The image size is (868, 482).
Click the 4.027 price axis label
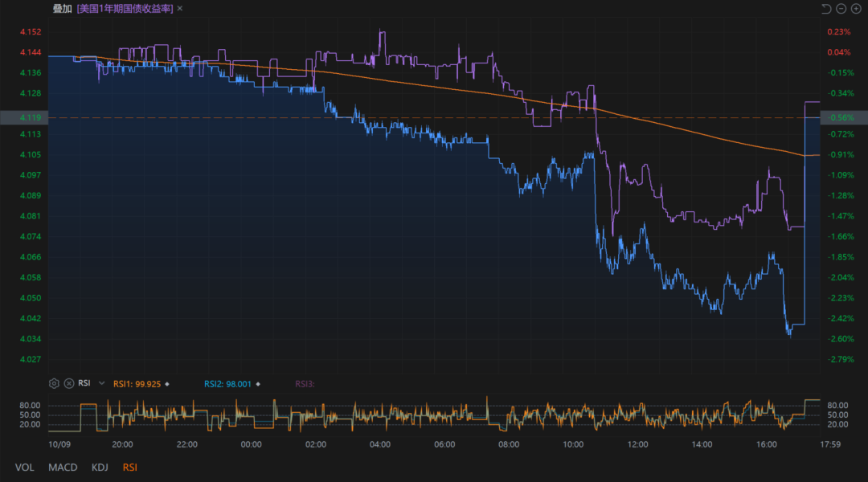(31, 359)
